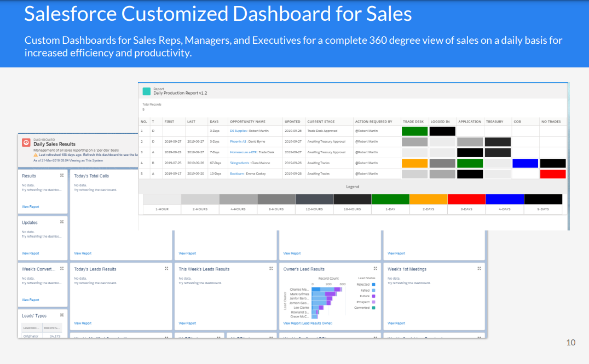This screenshot has width=589, height=364.
Task: Click the '1-HOUR' legend label
Action: [x=162, y=209]
